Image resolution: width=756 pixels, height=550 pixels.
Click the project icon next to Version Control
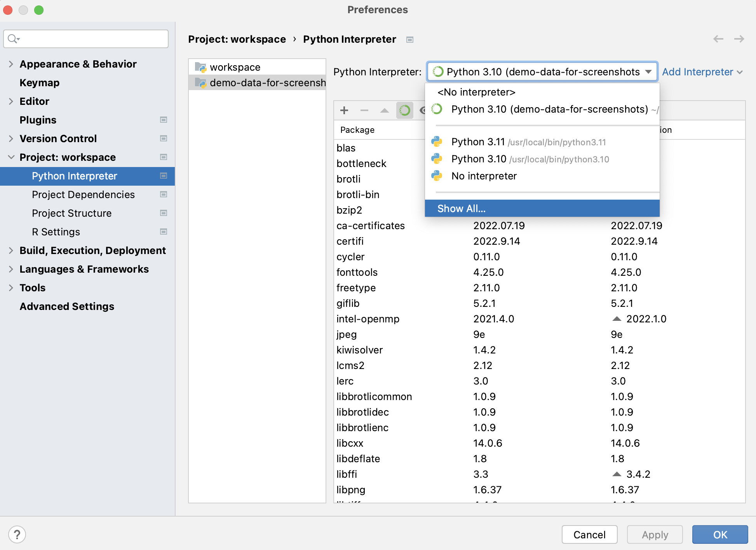coord(164,138)
